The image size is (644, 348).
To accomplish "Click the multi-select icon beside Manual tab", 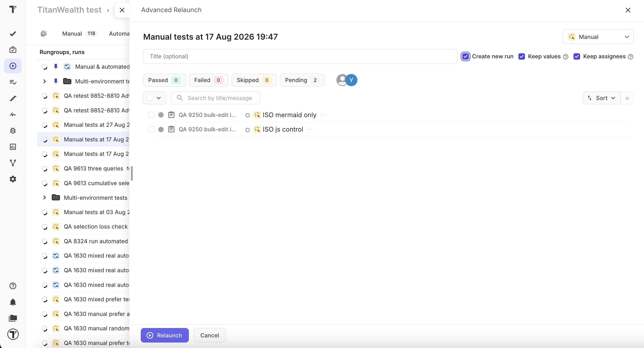I will [44, 34].
